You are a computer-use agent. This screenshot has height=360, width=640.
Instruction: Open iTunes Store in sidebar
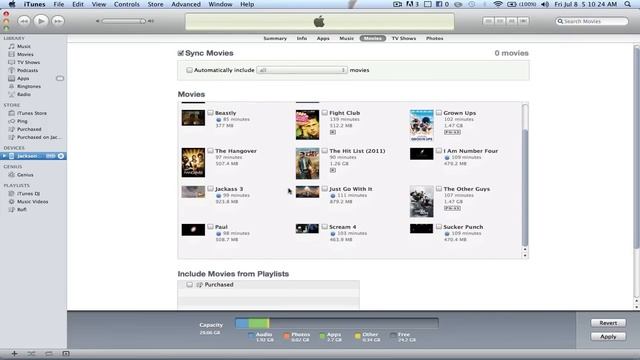31,113
